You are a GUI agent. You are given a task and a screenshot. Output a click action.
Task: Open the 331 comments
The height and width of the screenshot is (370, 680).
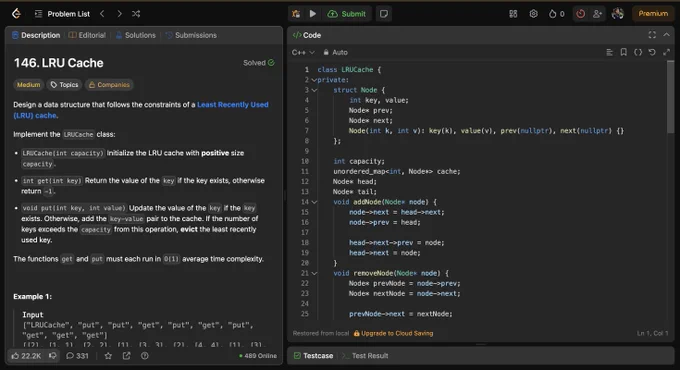[x=77, y=356]
